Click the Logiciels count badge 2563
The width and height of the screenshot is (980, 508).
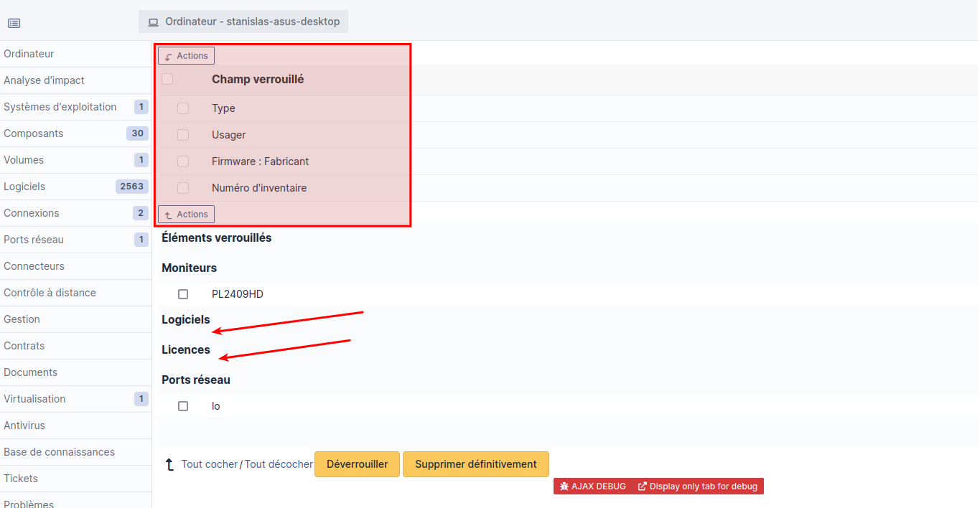132,187
